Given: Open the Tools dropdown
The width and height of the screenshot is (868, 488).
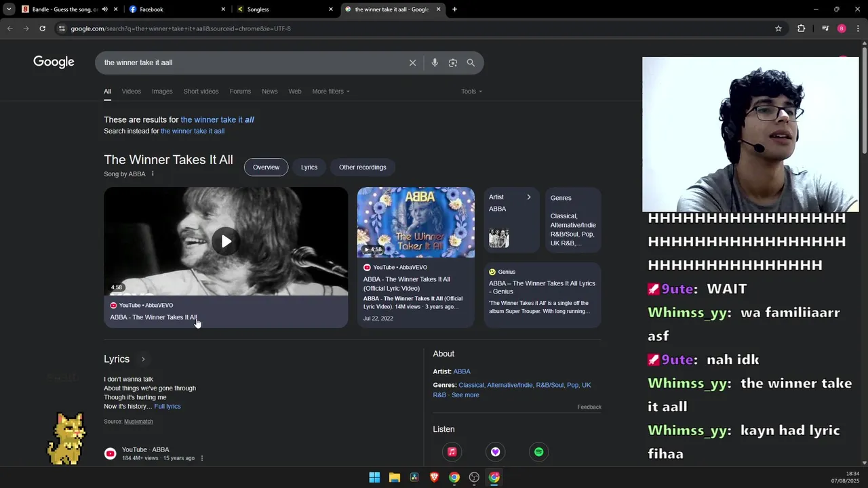Looking at the screenshot, I should [x=471, y=91].
